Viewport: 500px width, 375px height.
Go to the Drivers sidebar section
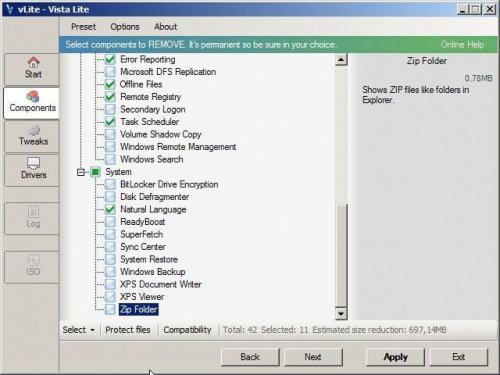point(32,170)
